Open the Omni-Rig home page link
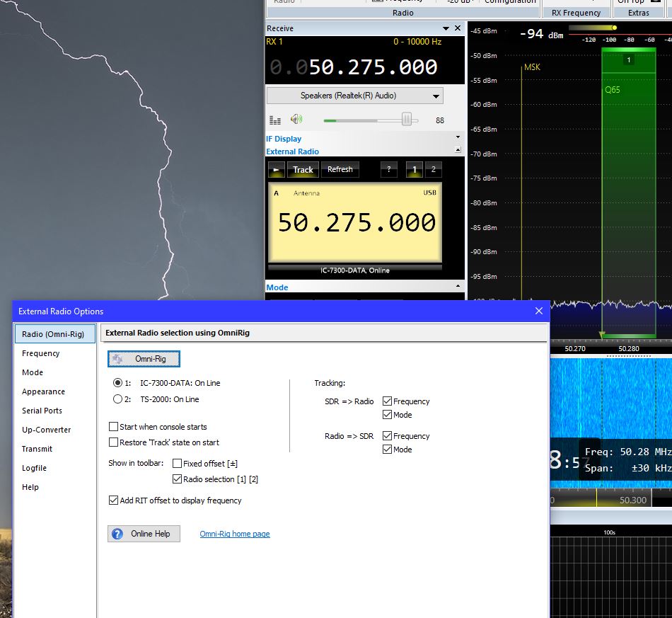Viewport: 672px width, 618px height. [x=235, y=534]
